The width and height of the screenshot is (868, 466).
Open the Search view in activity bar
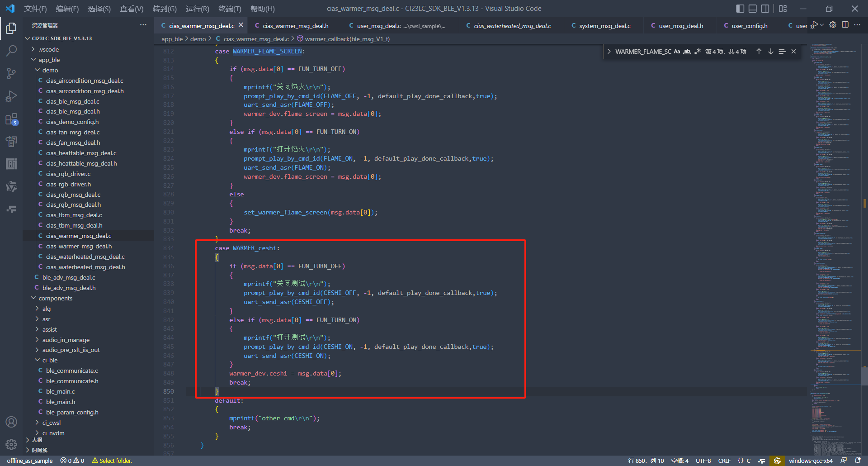tap(11, 51)
